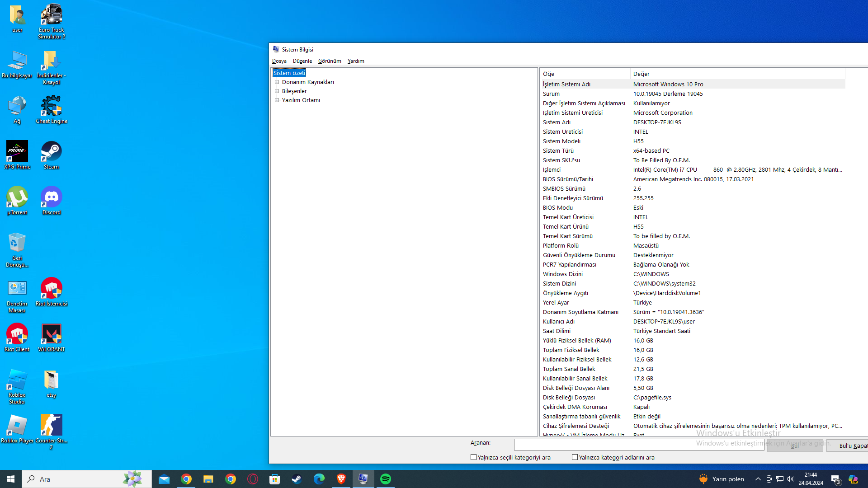
Task: Expand Bileşenler tree node
Action: tap(277, 91)
